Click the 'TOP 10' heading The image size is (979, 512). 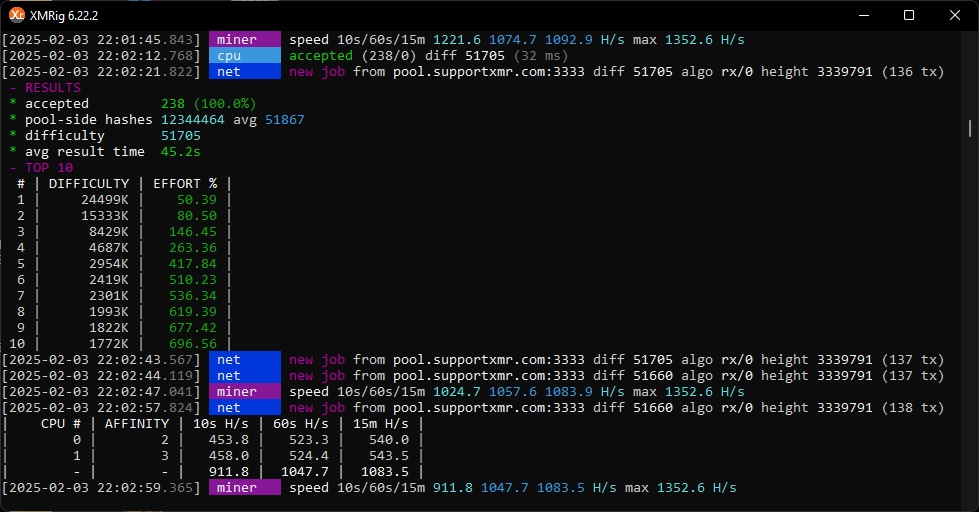[x=49, y=167]
